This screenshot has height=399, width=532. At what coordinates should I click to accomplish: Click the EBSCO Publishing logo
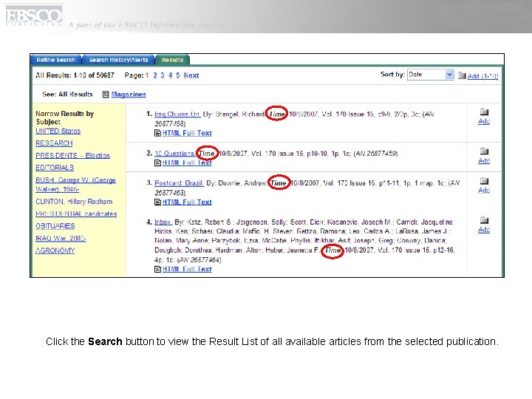34,16
